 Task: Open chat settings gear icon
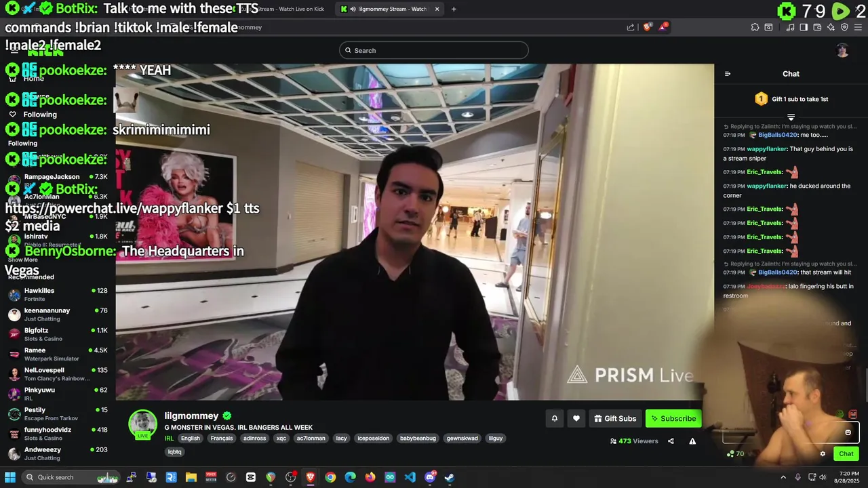click(x=823, y=454)
